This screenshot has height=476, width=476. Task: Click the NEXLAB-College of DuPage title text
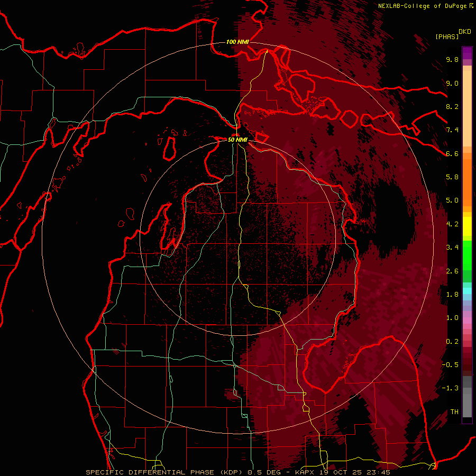(x=422, y=6)
